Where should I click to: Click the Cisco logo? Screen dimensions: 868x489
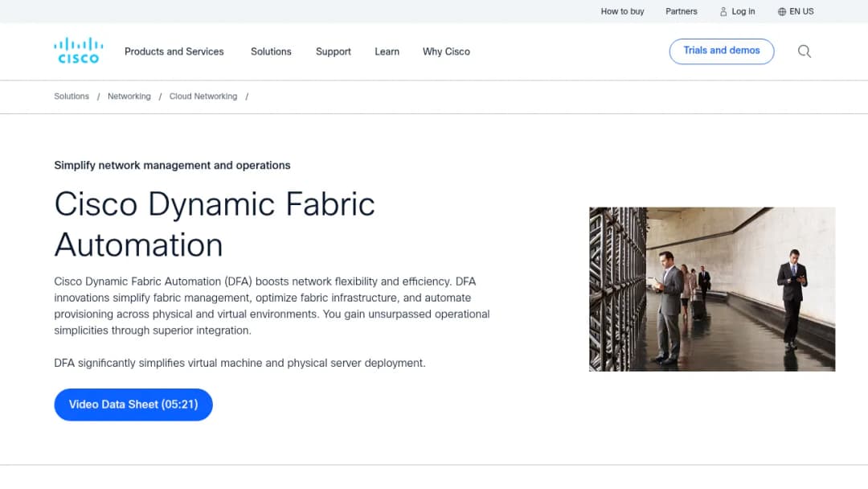click(x=79, y=51)
